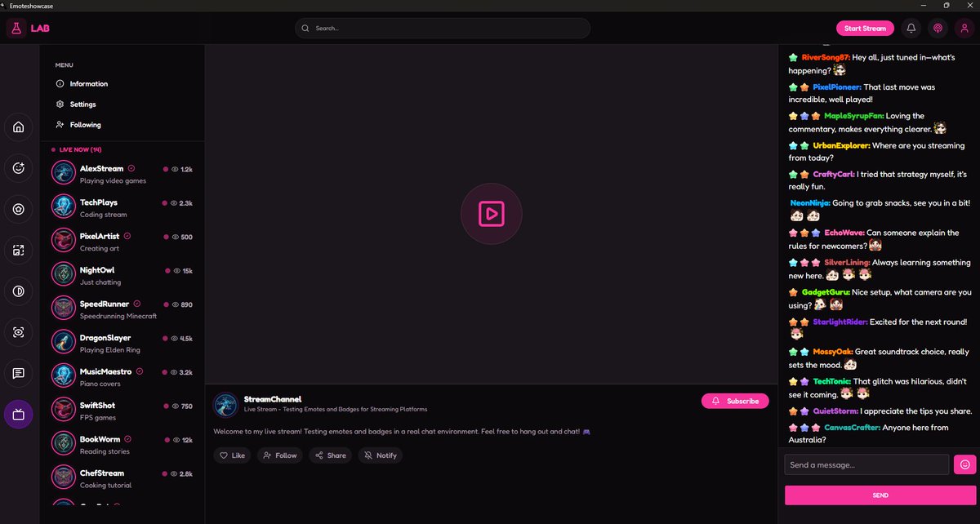Open the badge star section in icon rail
Image resolution: width=980 pixels, height=524 pixels.
click(19, 209)
